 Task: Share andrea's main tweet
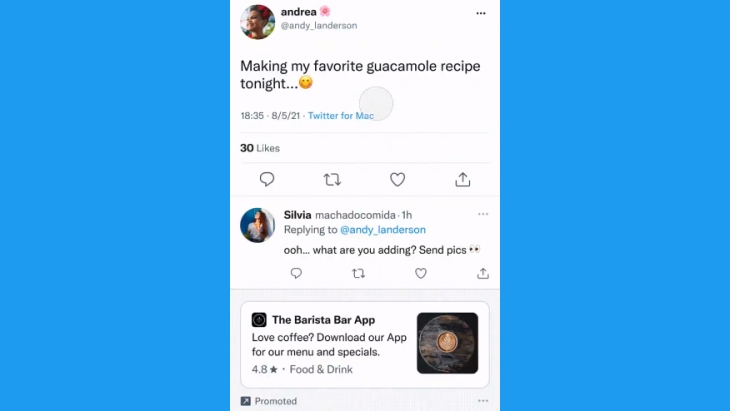pyautogui.click(x=462, y=179)
